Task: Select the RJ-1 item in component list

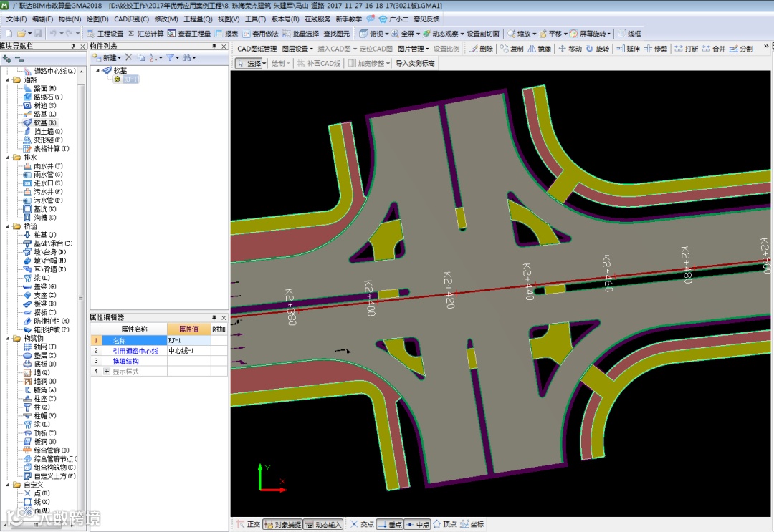Action: click(x=130, y=79)
